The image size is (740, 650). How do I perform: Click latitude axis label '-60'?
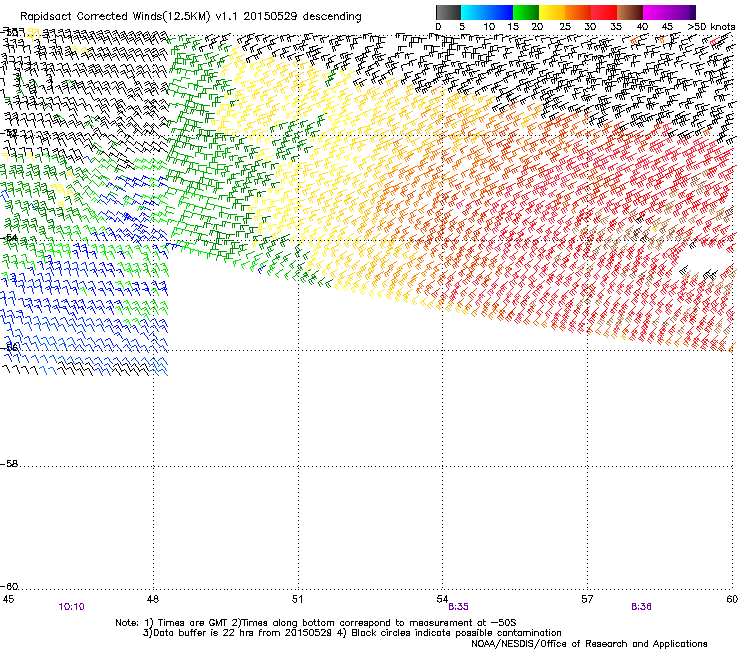[x=9, y=586]
